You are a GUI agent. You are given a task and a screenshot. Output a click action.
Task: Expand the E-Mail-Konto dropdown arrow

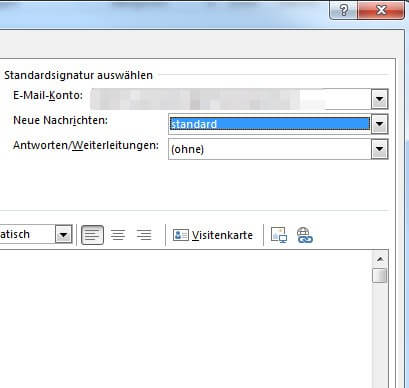pos(379,99)
